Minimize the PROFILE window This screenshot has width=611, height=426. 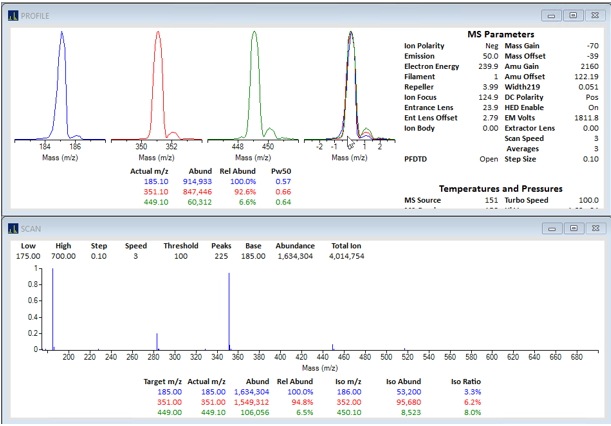551,16
